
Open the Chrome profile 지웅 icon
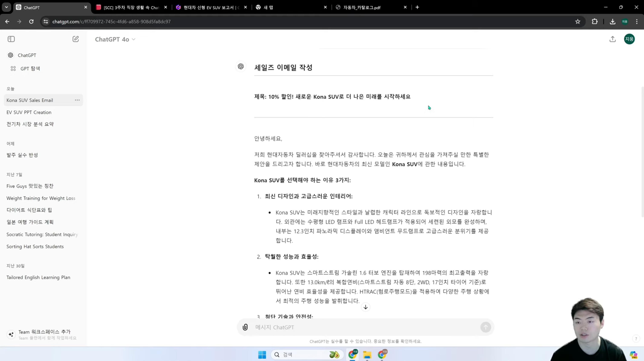(624, 21)
